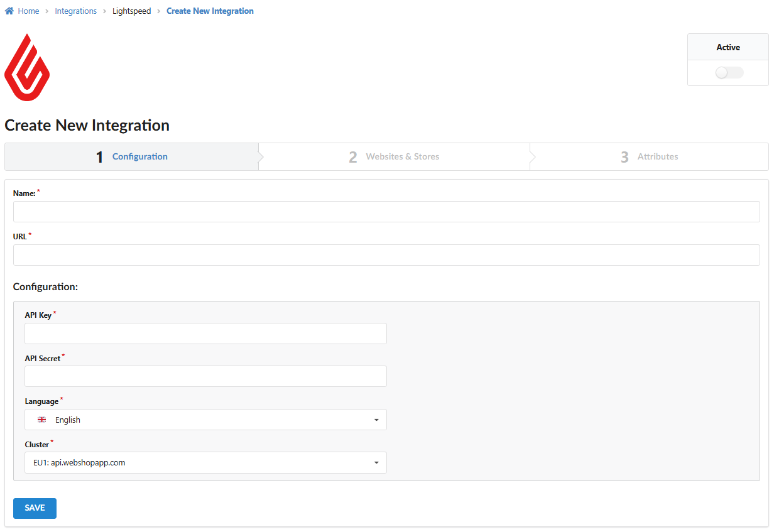Go to the Websites & Stores step
The image size is (774, 532).
click(394, 156)
